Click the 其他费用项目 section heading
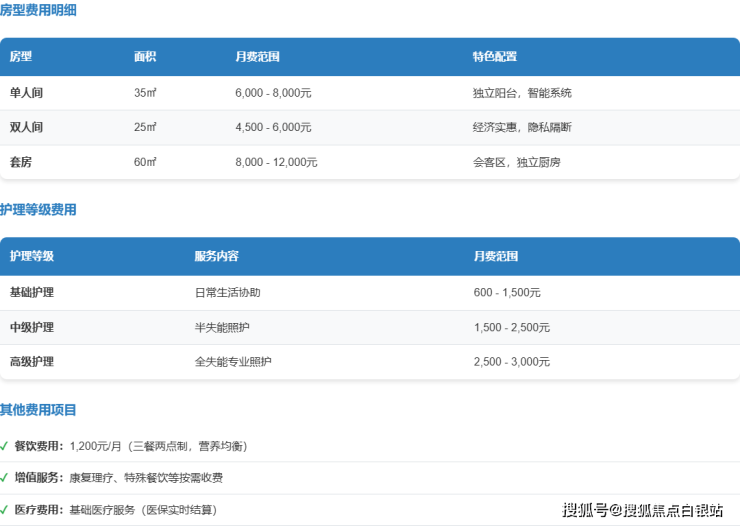 pyautogui.click(x=38, y=410)
